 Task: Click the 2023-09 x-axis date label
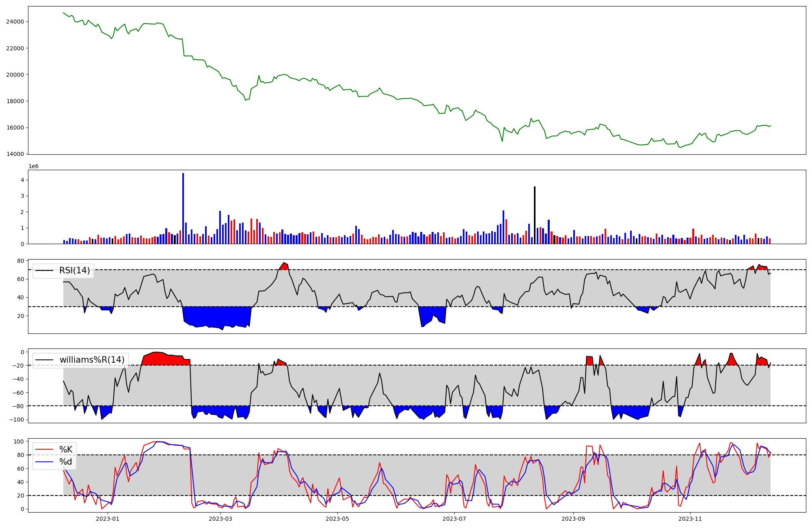573,519
